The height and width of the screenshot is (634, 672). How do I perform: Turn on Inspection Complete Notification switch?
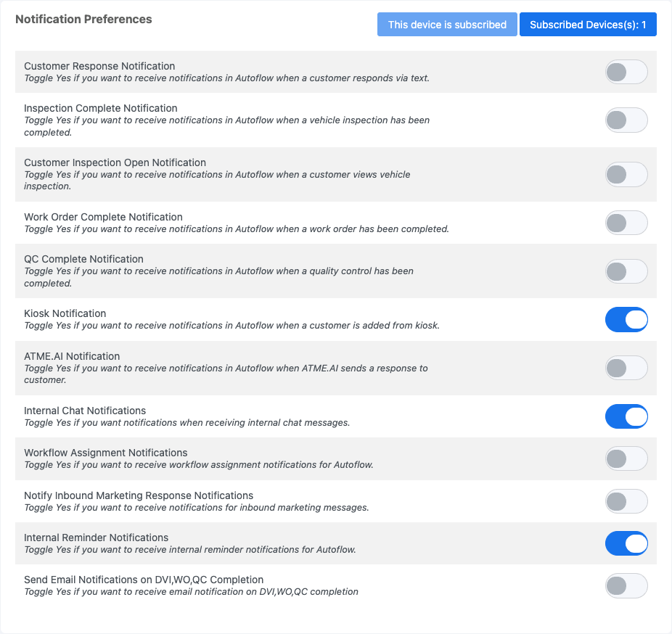tap(626, 120)
